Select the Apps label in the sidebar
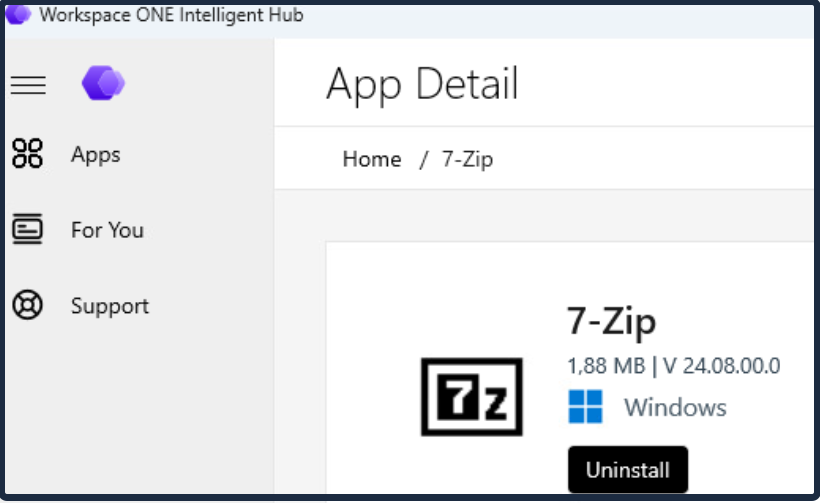This screenshot has height=503, width=820. [96, 155]
